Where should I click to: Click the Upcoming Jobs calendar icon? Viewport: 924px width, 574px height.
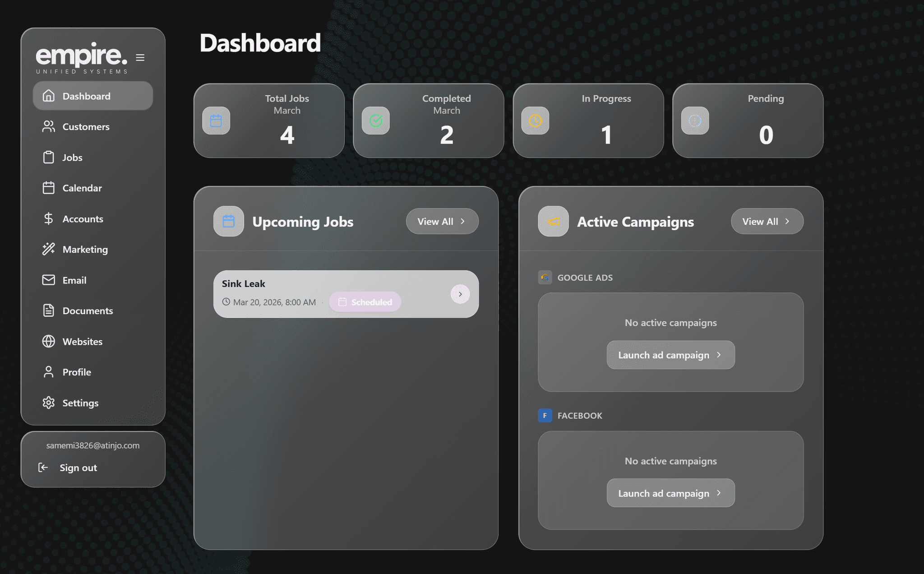tap(229, 221)
